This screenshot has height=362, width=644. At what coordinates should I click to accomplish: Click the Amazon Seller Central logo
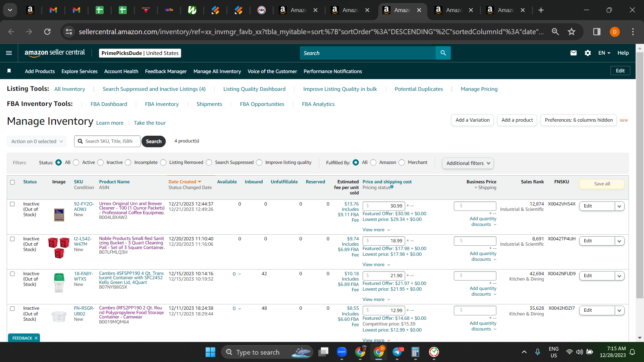tap(55, 53)
